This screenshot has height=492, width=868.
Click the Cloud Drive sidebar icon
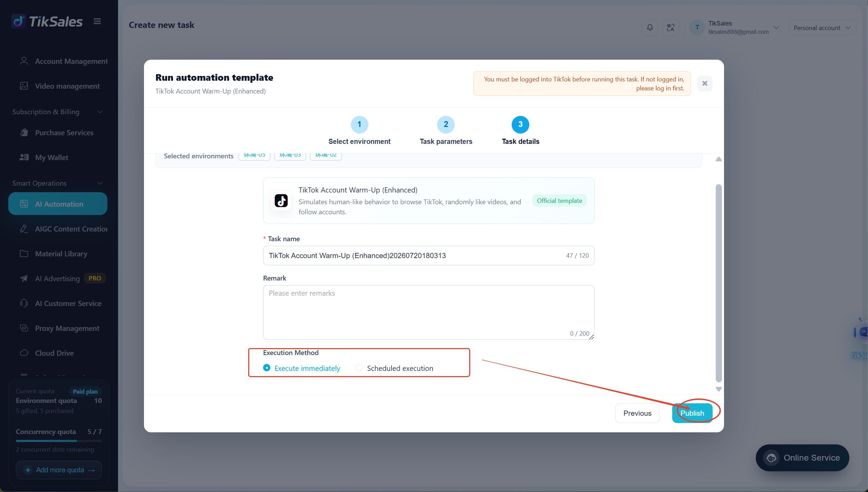tap(24, 353)
